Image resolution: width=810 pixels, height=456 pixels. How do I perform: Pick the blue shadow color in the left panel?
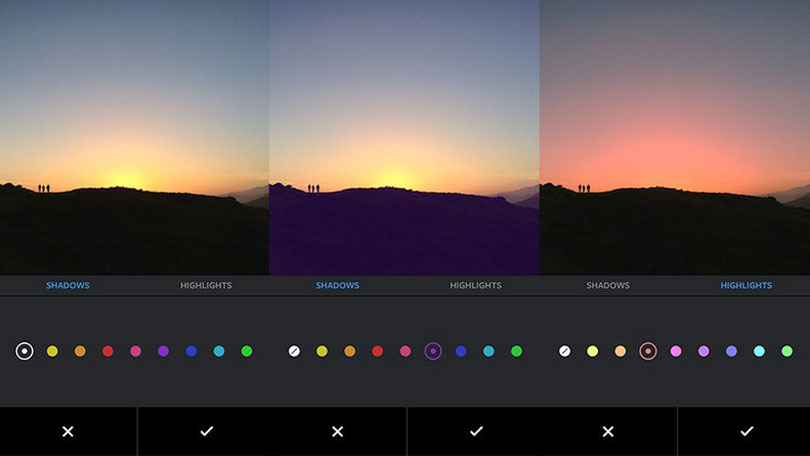(x=191, y=351)
